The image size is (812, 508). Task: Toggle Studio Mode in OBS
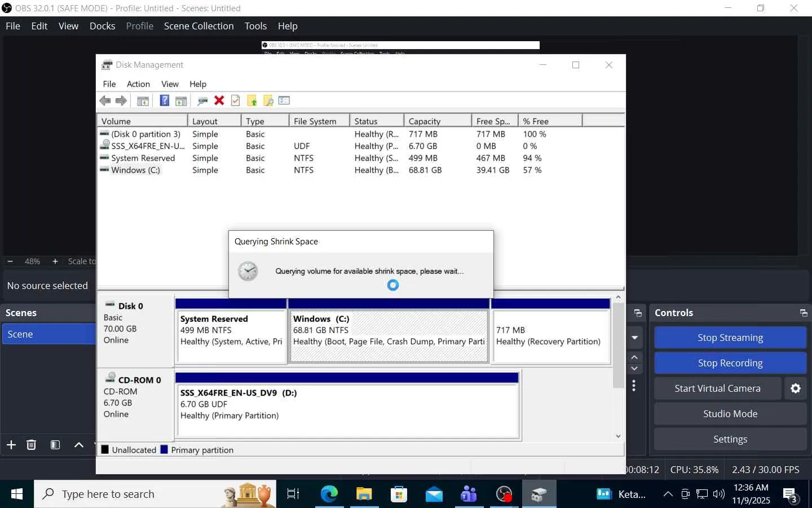pos(730,414)
